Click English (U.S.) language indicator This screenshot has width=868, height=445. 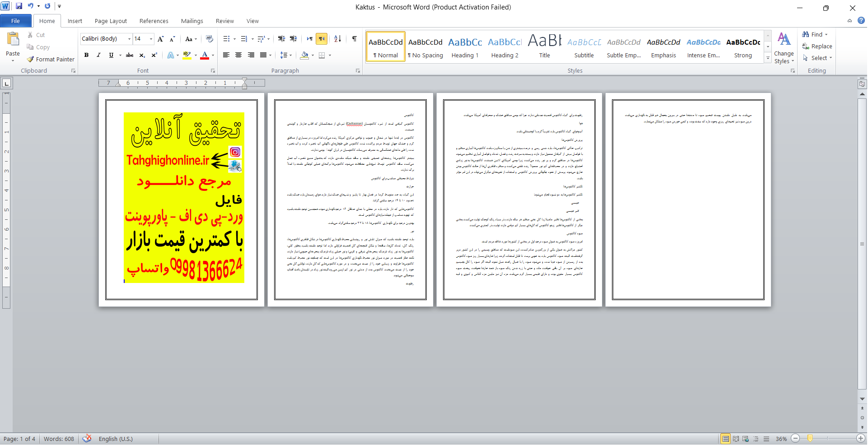[116, 439]
